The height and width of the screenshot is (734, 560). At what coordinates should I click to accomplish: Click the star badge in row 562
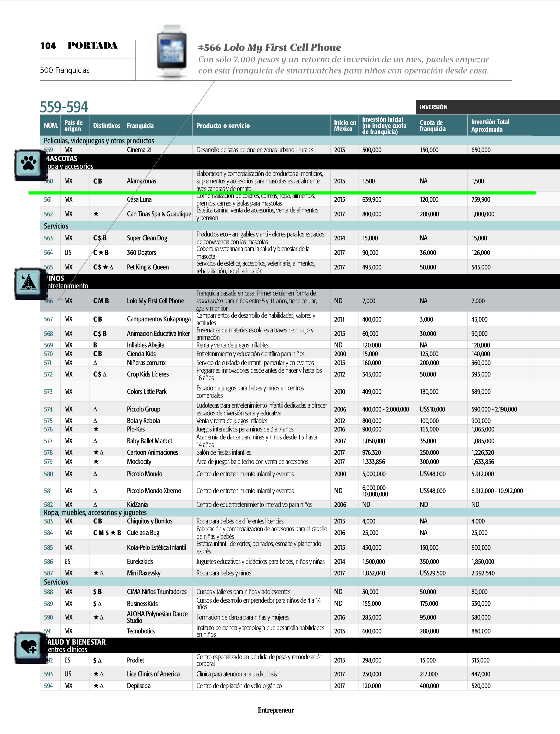click(x=96, y=214)
